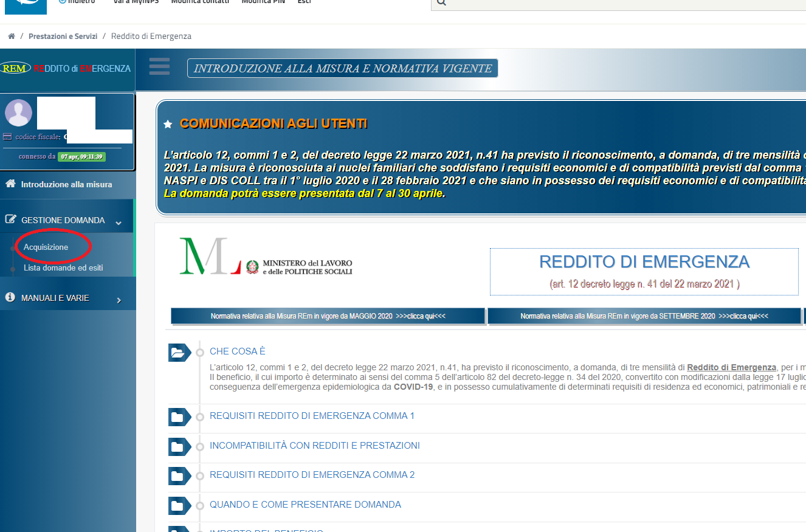Click the yellow deadline sentence about 7-30 aprile
806x532 pixels.
pos(305,193)
